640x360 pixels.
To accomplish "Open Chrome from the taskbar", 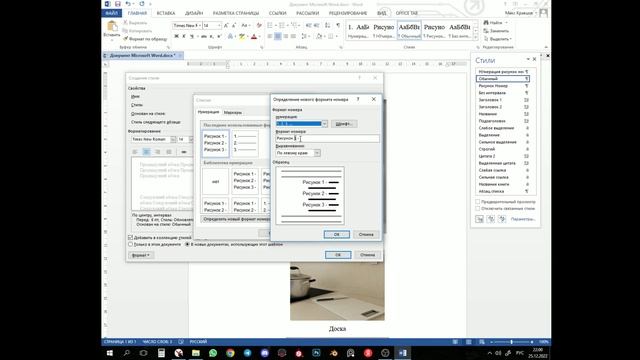I will [230, 353].
